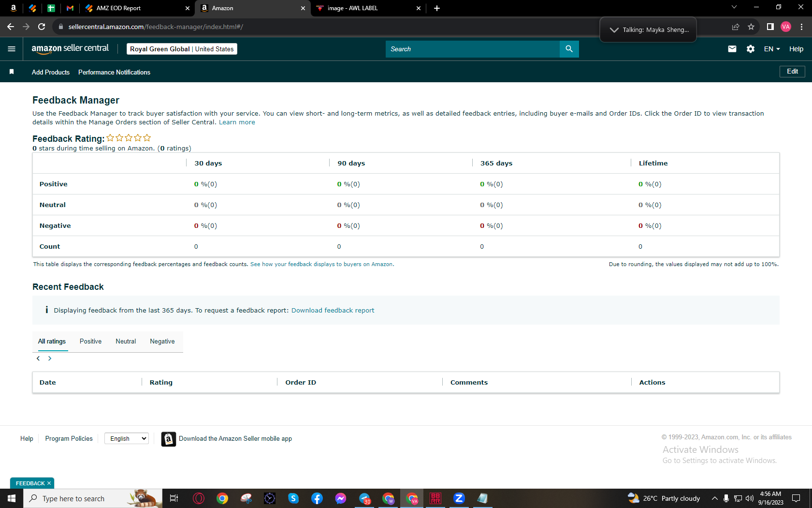Viewport: 812px width, 508px height.
Task: Open Telegram from taskbar
Action: pos(365,498)
